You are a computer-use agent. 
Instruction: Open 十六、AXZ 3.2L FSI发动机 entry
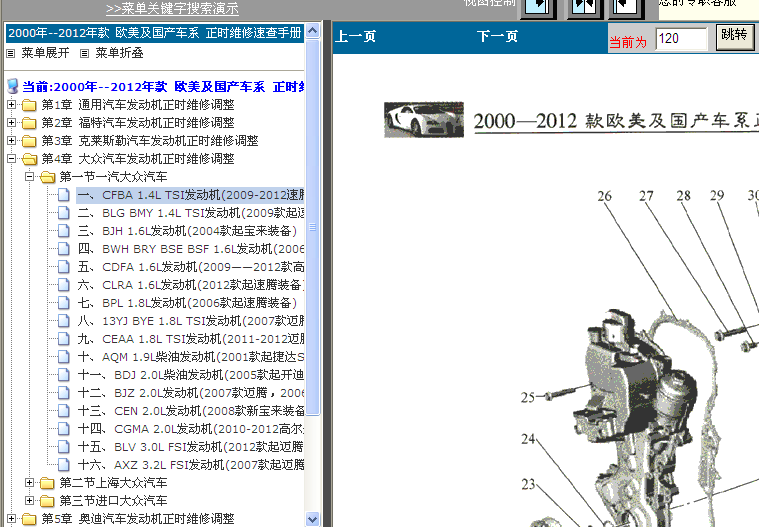tap(190, 465)
